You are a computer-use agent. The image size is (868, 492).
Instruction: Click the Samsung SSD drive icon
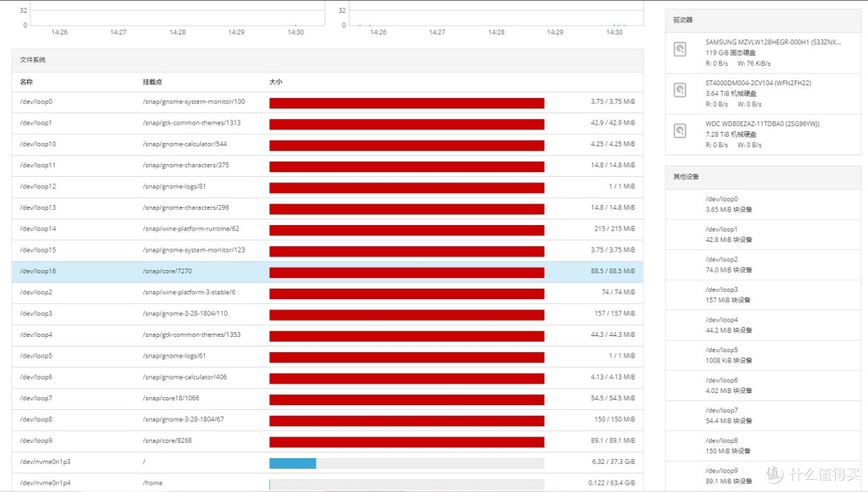680,49
